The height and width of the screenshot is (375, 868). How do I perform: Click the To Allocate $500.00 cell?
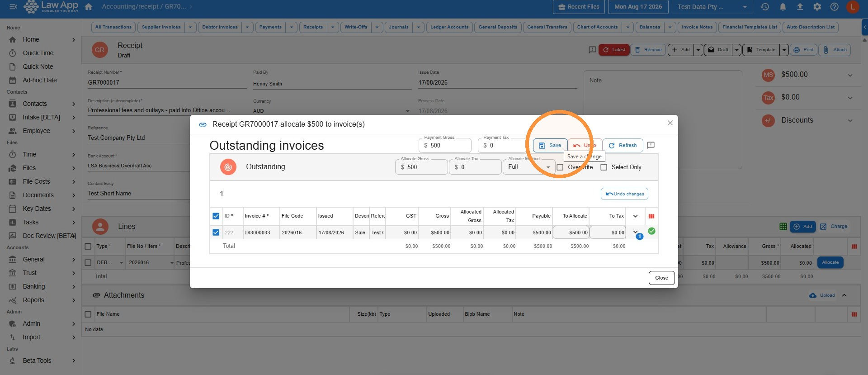coord(571,233)
